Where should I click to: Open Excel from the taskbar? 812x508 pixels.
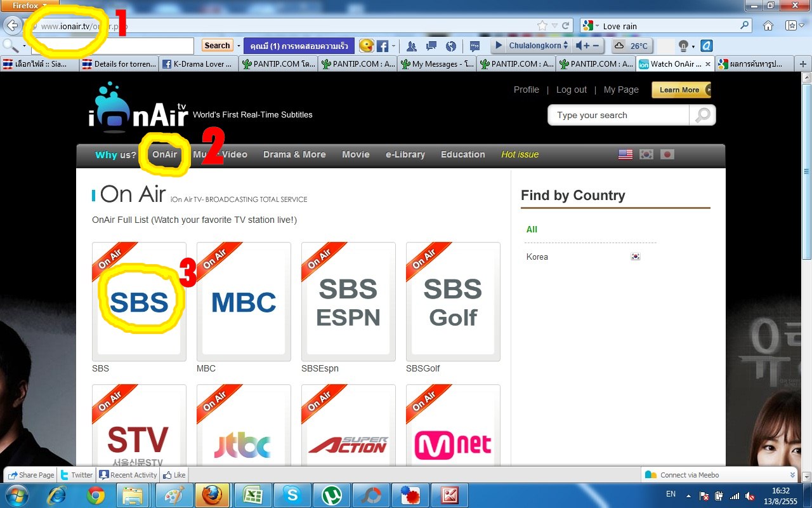click(253, 495)
